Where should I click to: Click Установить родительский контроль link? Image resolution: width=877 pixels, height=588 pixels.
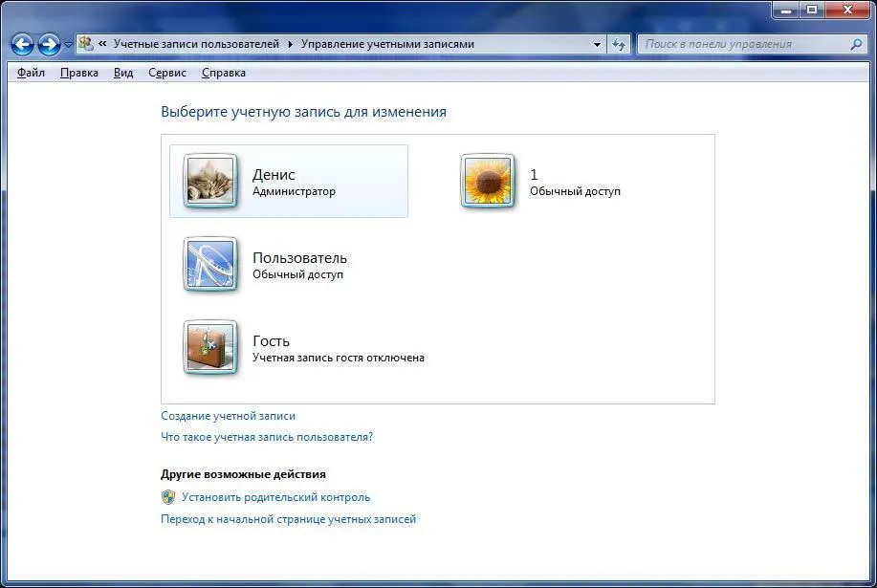(275, 497)
